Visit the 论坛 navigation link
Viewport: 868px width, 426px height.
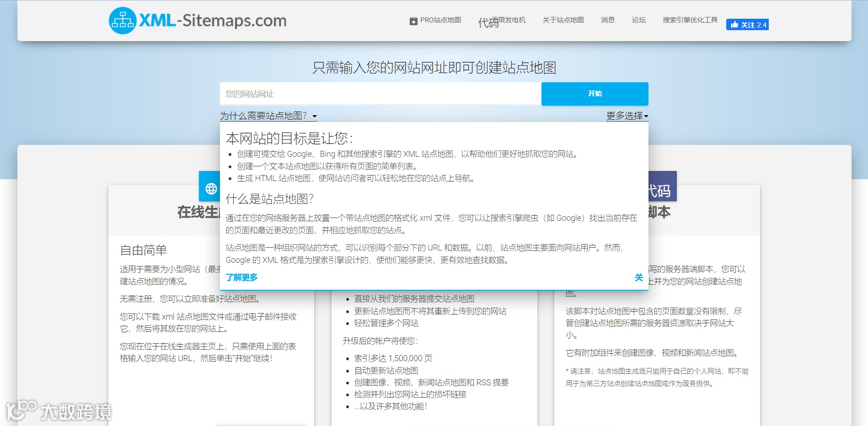coord(638,20)
